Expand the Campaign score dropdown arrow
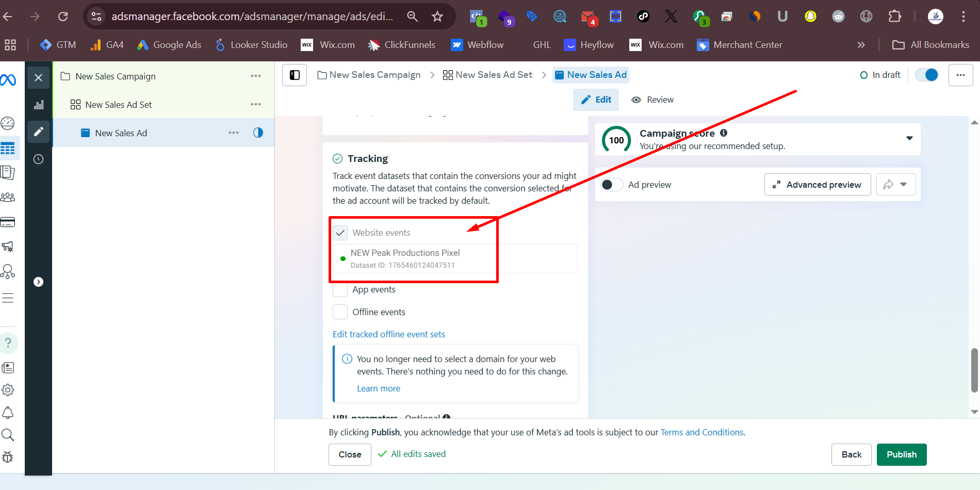The width and height of the screenshot is (980, 490). click(x=909, y=138)
